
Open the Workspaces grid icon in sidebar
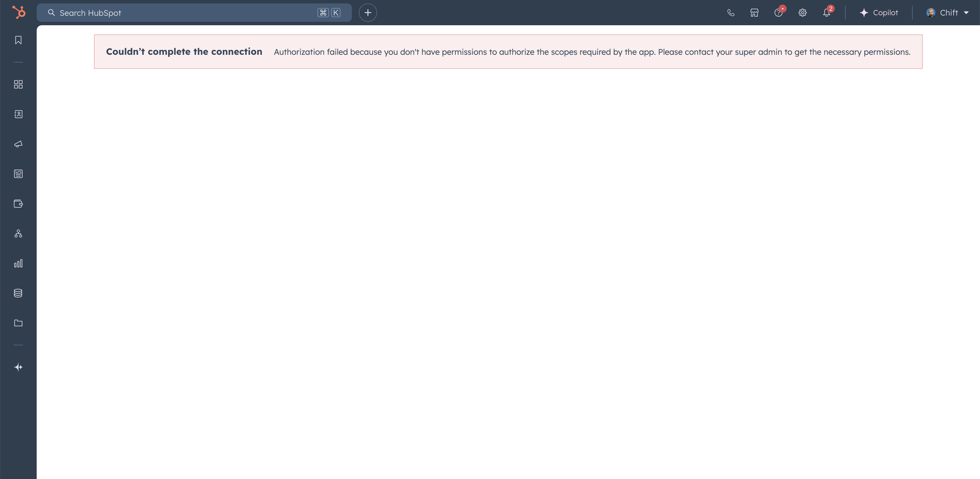(18, 84)
